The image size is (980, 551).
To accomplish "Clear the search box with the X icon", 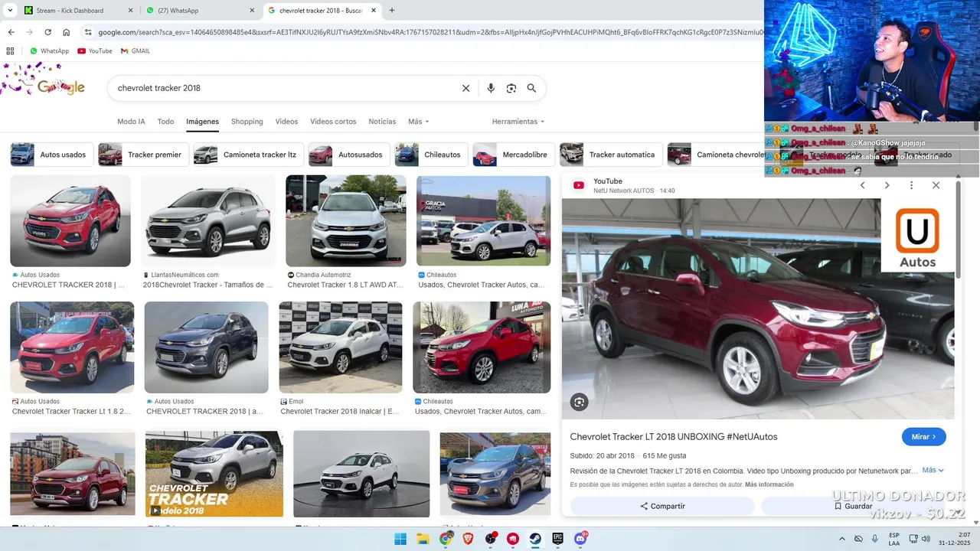I will pos(465,88).
